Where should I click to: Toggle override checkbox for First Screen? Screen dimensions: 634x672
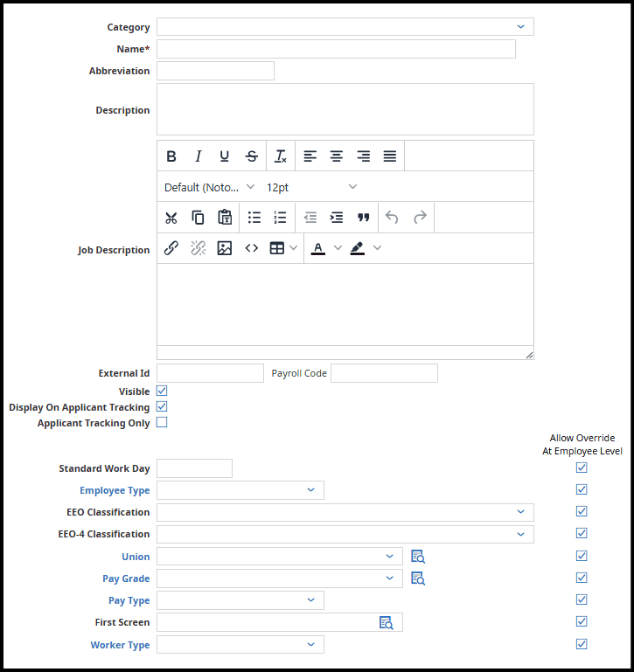tap(582, 621)
